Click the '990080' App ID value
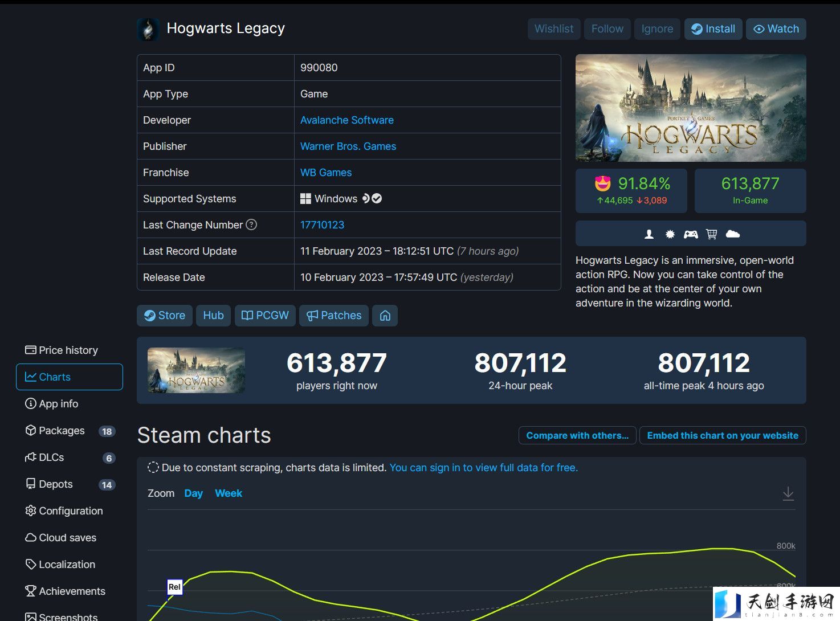840x621 pixels. 319,68
